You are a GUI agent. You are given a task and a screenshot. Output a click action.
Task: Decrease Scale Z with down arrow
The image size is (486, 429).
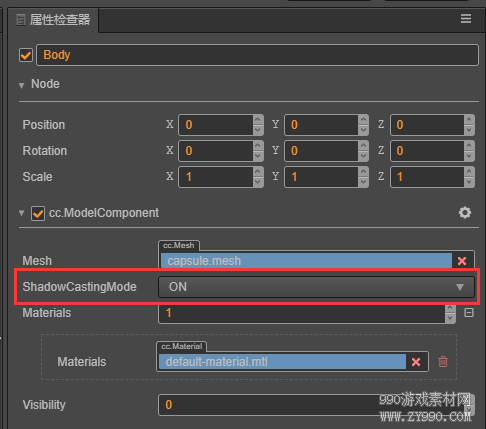(469, 182)
